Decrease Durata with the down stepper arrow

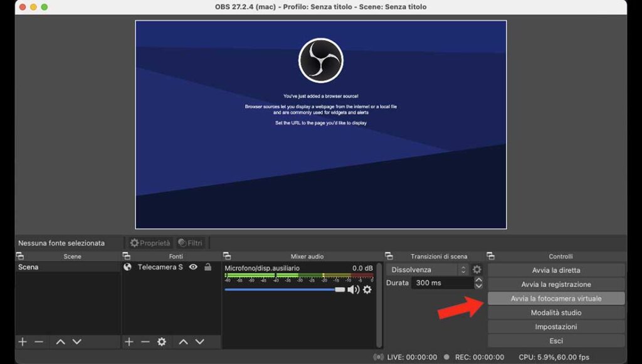point(478,286)
